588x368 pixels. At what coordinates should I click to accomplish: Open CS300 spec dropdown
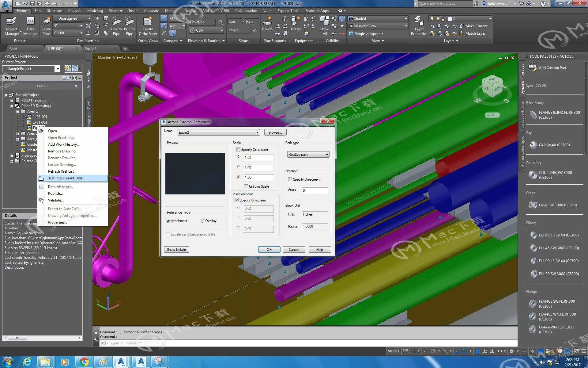pyautogui.click(x=68, y=33)
